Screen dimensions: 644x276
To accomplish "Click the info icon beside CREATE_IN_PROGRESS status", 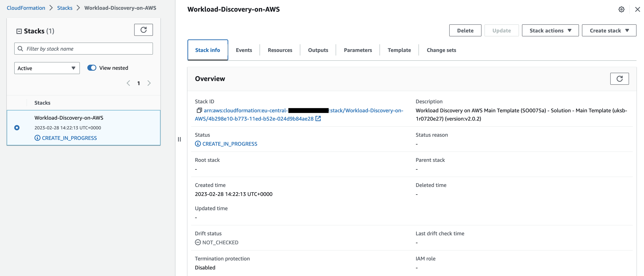I will (198, 143).
